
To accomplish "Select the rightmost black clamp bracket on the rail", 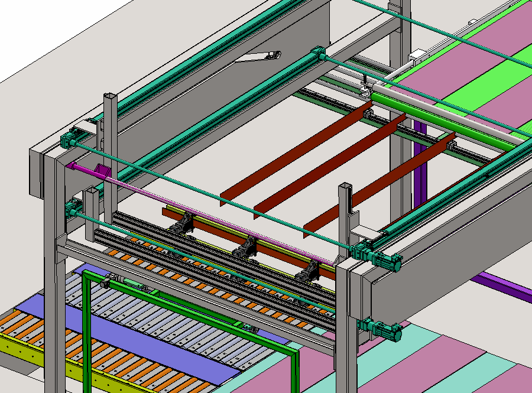I will [x=307, y=271].
